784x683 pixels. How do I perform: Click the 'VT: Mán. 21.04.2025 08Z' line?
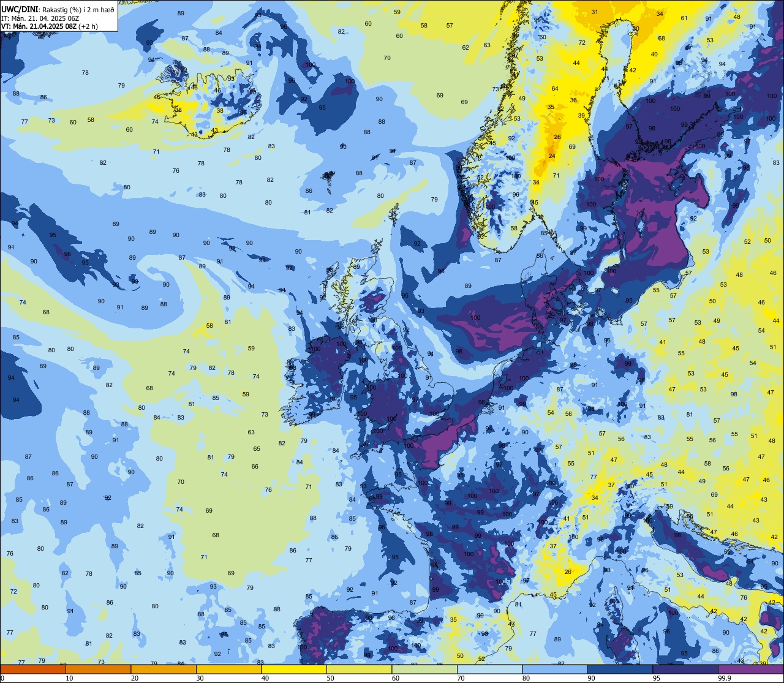tap(38, 26)
